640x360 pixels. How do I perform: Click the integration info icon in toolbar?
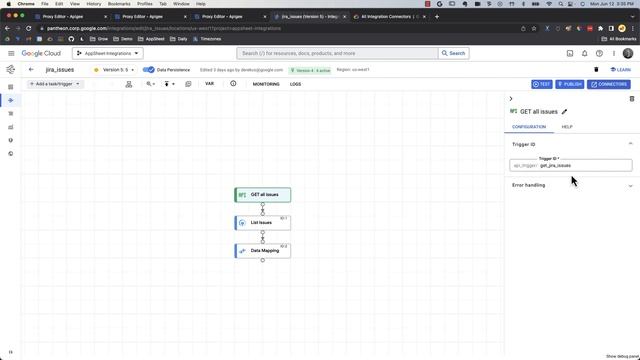233,84
